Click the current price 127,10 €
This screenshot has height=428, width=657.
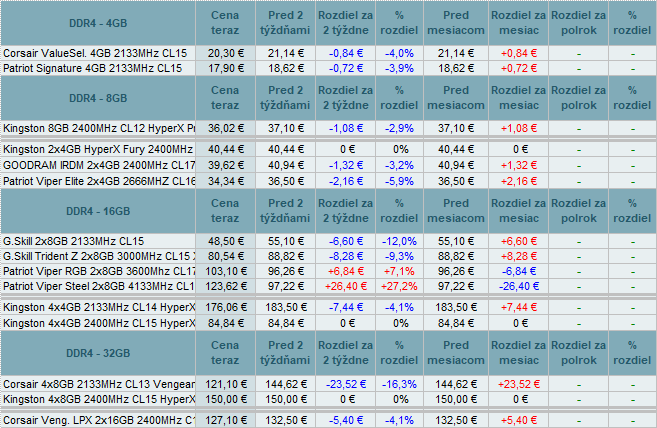(226, 420)
